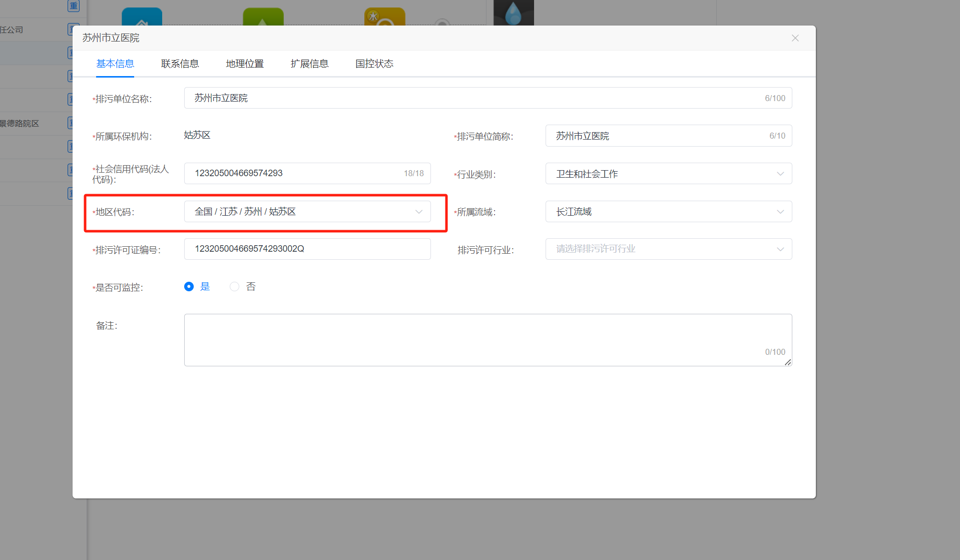960x560 pixels.
Task: Open the 所属流域 dropdown
Action: coord(669,212)
